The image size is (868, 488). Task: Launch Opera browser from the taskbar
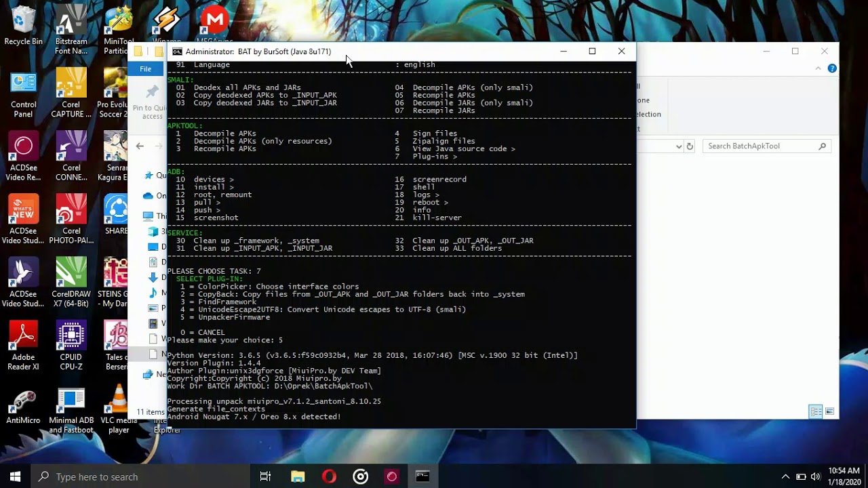(329, 476)
